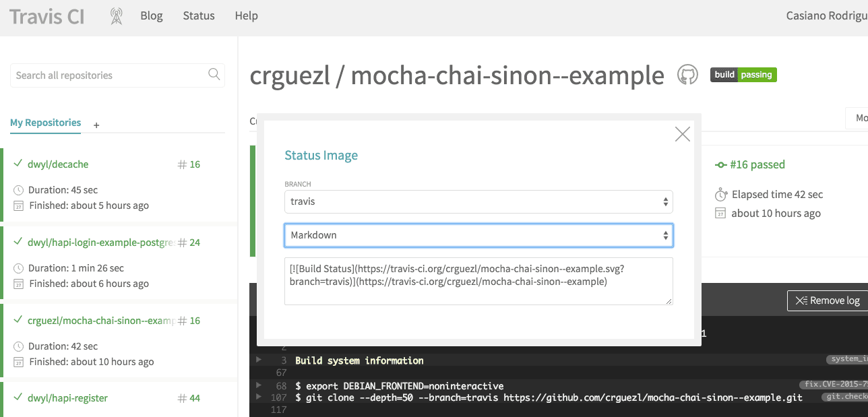Open the GitHub repository icon link
Screen dimensions: 868x417
point(687,75)
